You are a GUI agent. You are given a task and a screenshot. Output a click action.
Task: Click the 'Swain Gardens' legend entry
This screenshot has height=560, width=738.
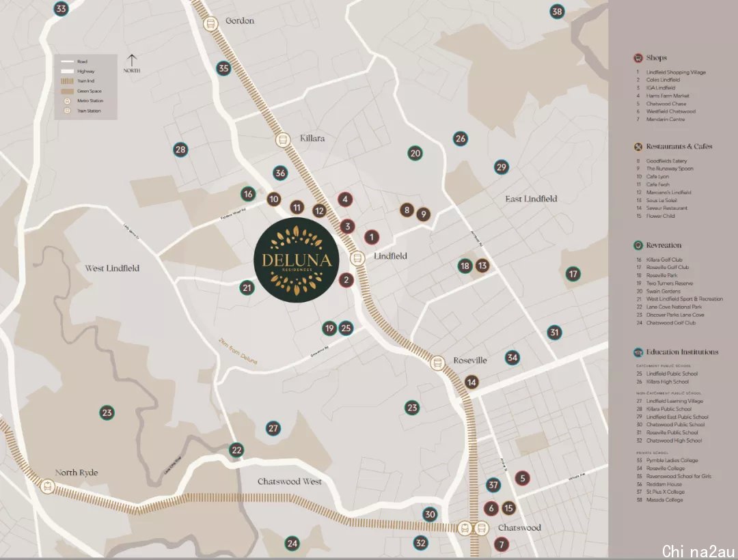[663, 291]
